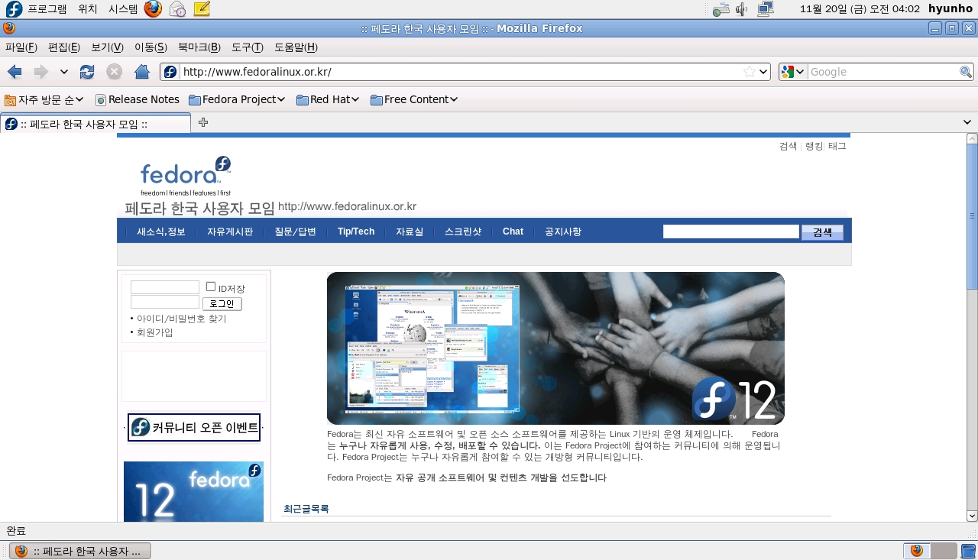Open the Release Notes bookmark
The width and height of the screenshot is (978, 560).
coord(137,99)
